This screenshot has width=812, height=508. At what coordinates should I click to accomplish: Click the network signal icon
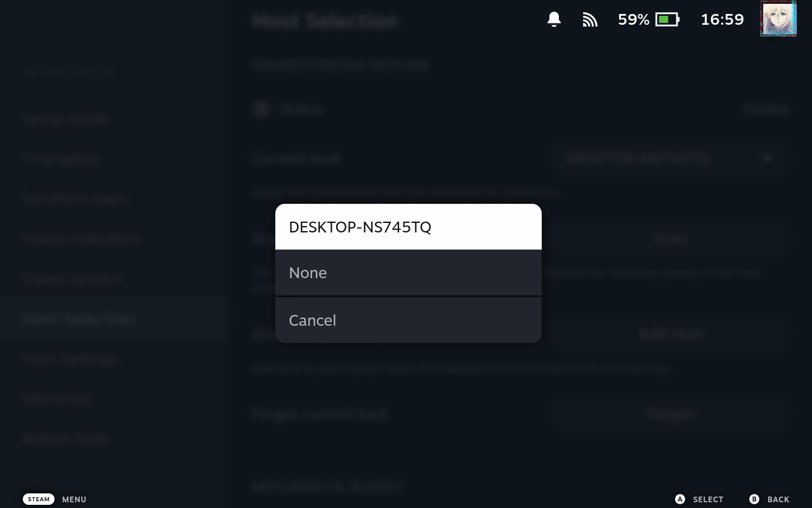[590, 20]
